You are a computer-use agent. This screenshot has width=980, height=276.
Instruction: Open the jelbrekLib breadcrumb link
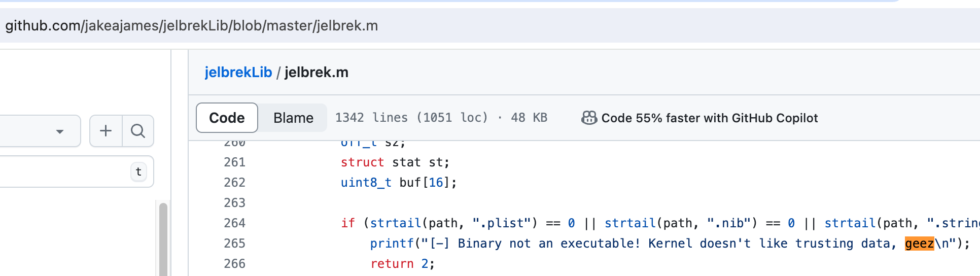click(238, 73)
